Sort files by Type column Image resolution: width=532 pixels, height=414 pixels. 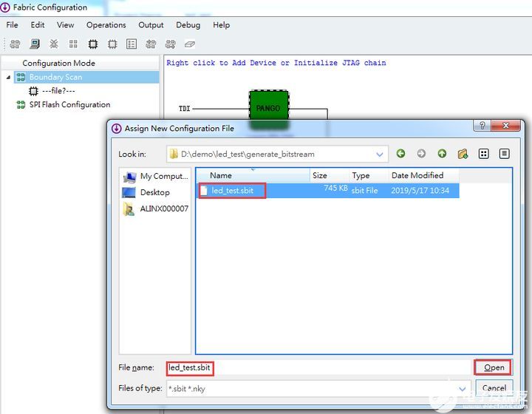[x=369, y=175]
